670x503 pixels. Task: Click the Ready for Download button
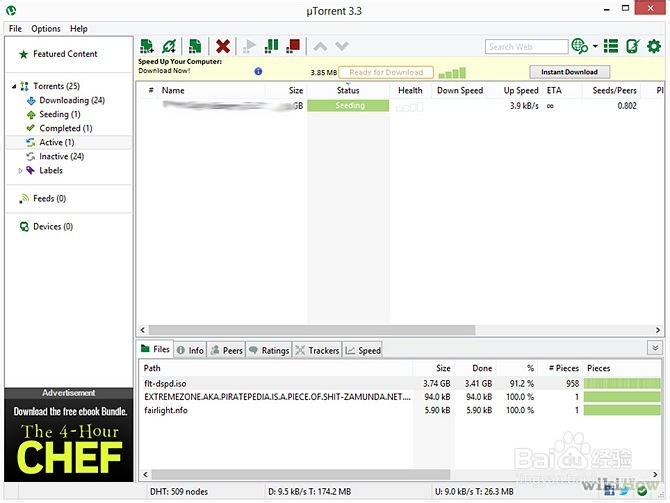(386, 72)
